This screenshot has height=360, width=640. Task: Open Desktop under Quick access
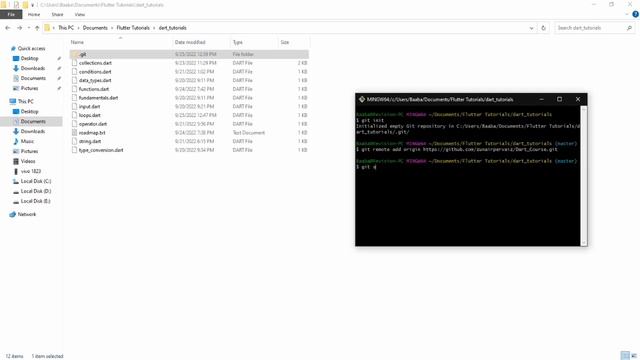29,58
